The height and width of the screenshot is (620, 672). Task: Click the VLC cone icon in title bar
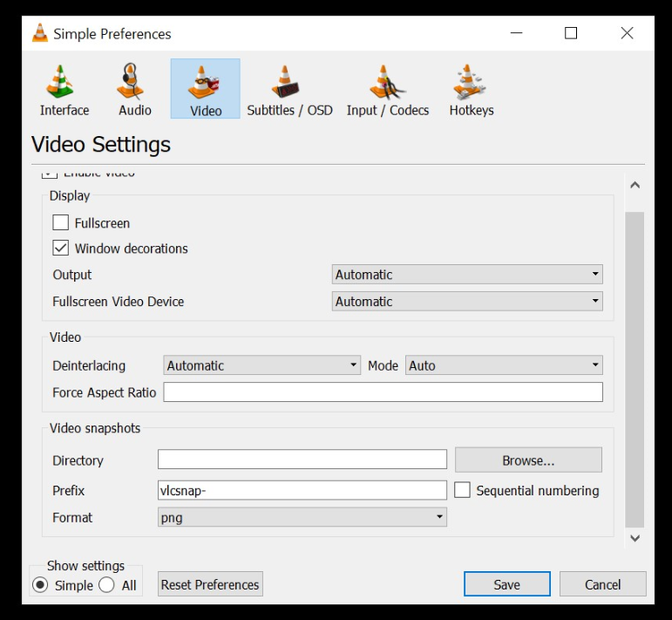tap(40, 33)
